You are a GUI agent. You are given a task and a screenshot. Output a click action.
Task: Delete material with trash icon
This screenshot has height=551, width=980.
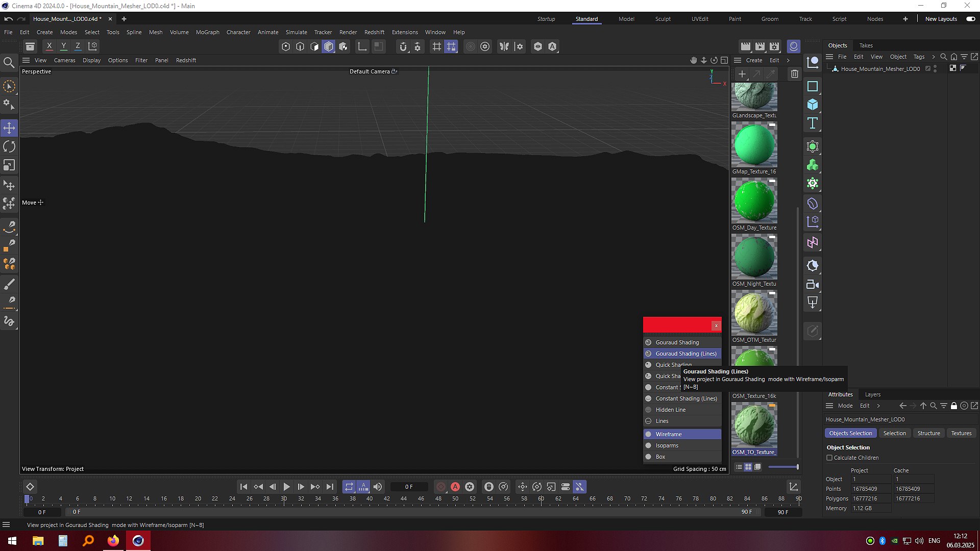(x=795, y=74)
